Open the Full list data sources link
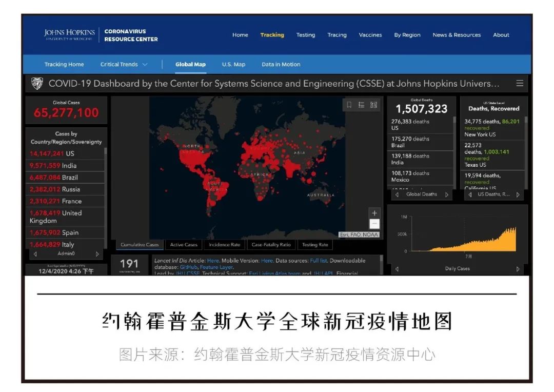 click(x=319, y=261)
